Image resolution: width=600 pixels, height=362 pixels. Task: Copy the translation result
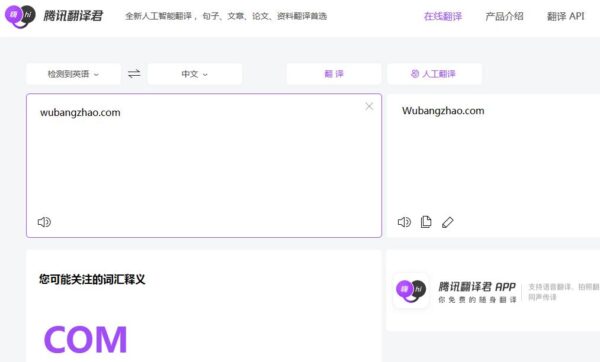click(x=426, y=222)
